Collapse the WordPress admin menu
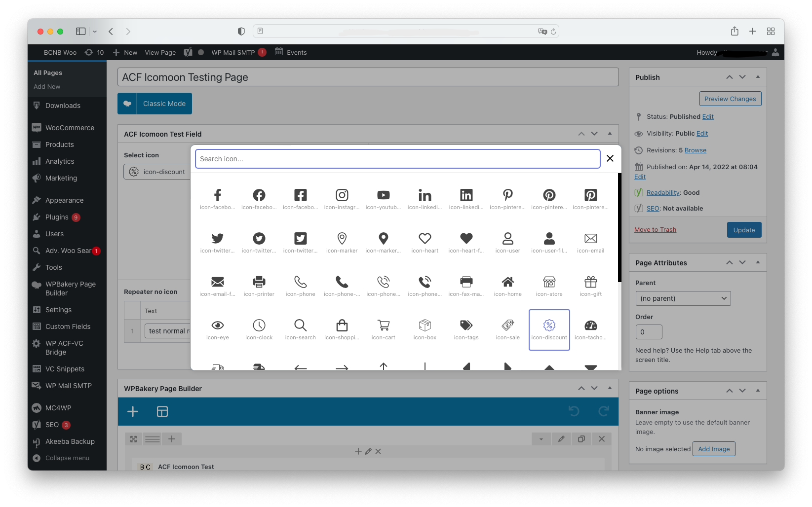The image size is (812, 507). click(x=61, y=458)
